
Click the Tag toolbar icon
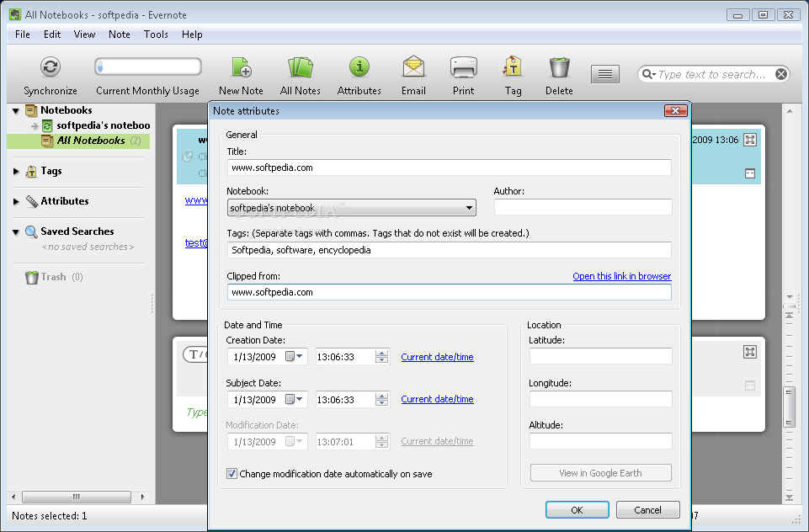(x=513, y=67)
